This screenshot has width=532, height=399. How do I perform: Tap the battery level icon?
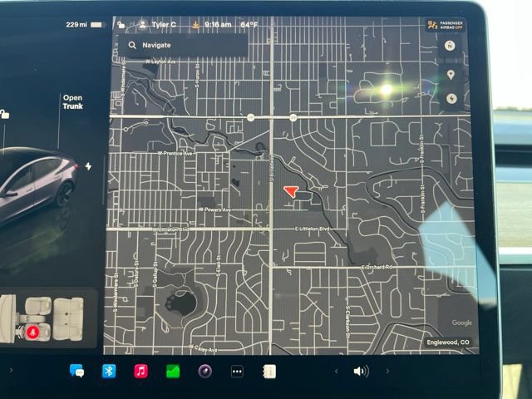(97, 25)
